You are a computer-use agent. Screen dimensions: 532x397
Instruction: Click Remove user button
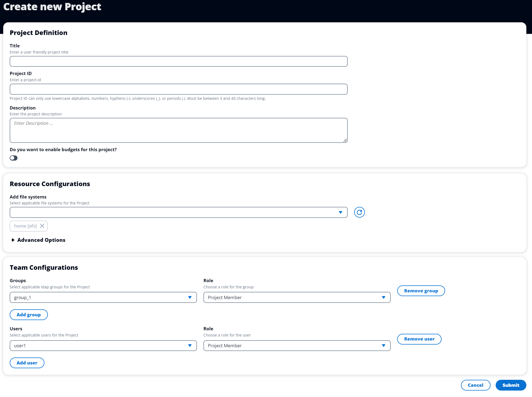419,339
